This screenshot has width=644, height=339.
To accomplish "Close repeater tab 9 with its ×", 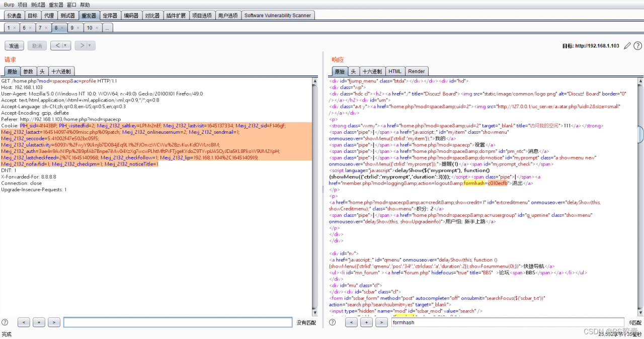I will tap(78, 28).
